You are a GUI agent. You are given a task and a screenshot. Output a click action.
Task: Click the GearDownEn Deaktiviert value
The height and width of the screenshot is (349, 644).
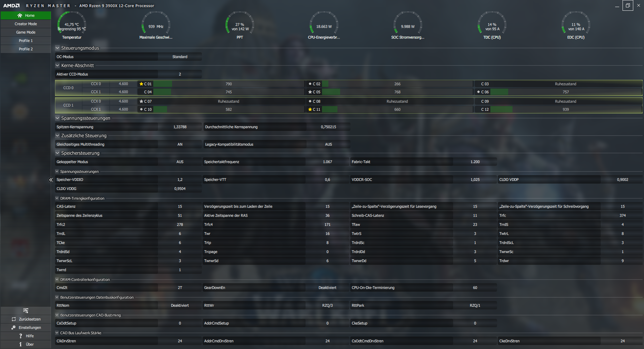327,288
